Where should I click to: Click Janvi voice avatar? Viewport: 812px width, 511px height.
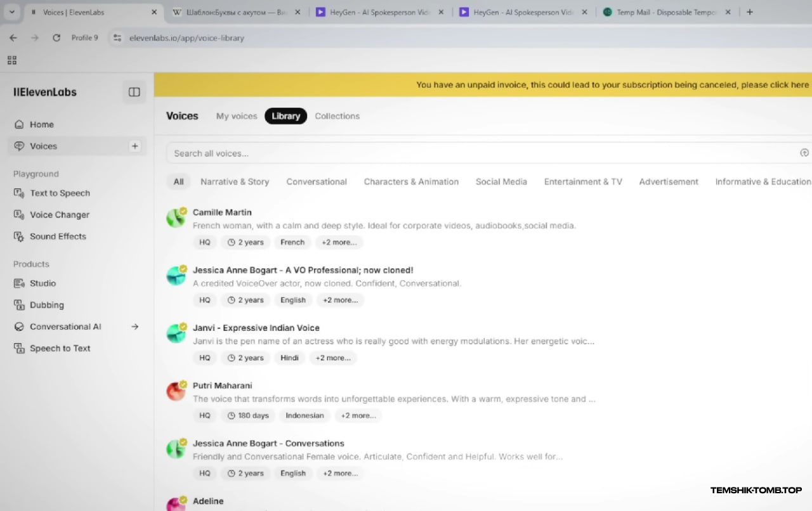[x=176, y=333]
